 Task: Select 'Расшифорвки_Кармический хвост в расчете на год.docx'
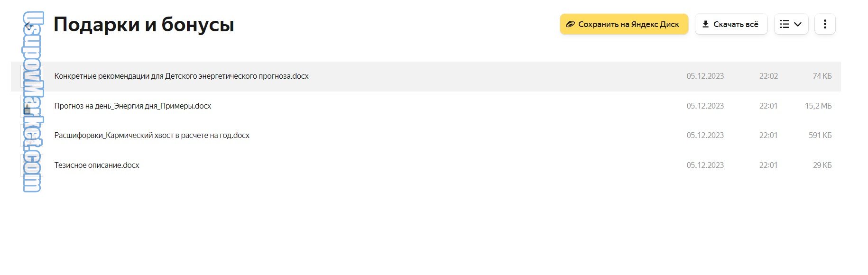point(152,136)
